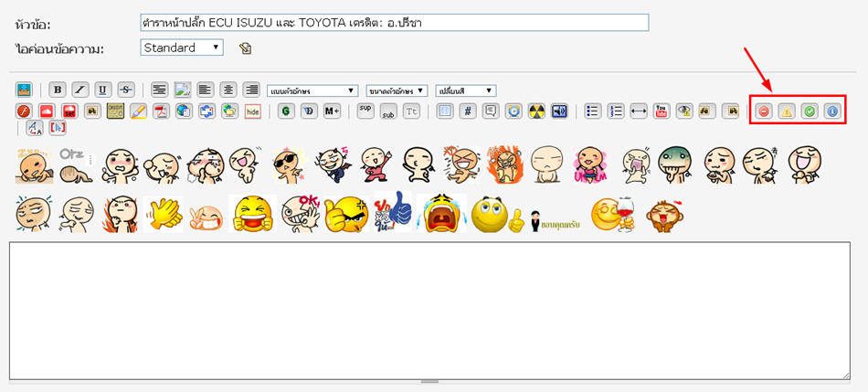Insert hide tag
The width and height of the screenshot is (868, 392).
tap(252, 111)
